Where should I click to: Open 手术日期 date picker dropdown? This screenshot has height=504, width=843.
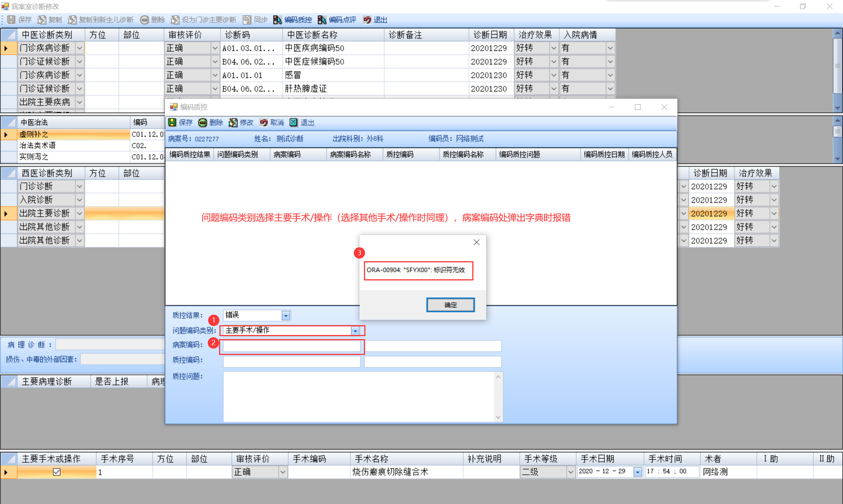638,472
